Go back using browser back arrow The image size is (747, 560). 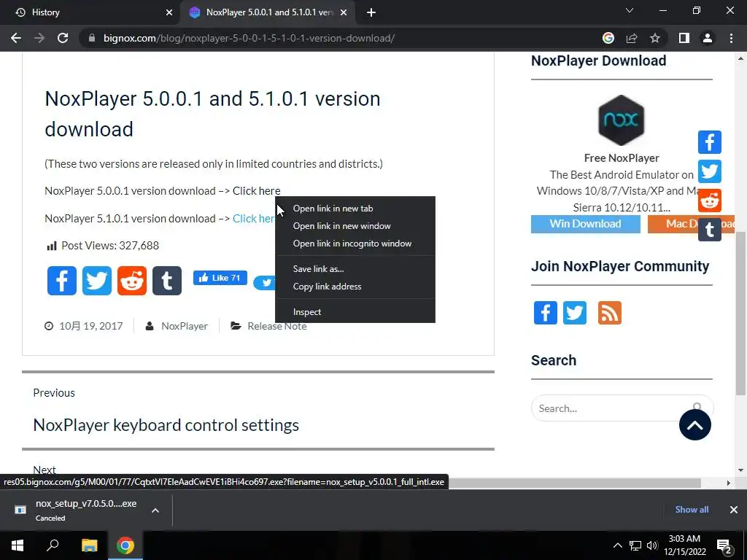pyautogui.click(x=16, y=38)
